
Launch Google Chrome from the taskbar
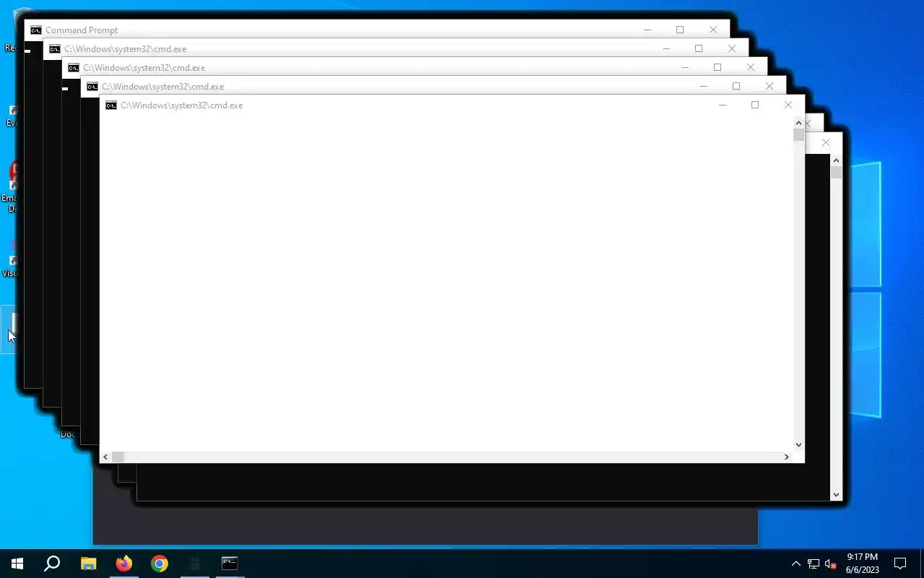[160, 564]
